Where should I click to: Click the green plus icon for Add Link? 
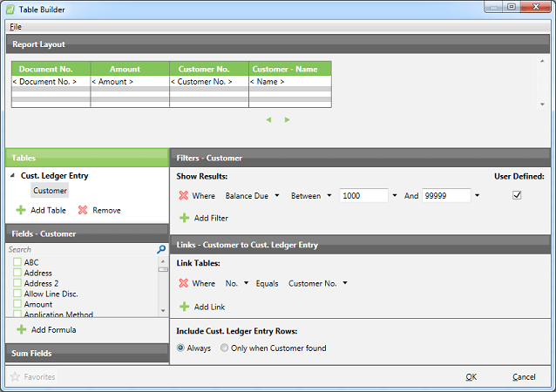point(185,307)
